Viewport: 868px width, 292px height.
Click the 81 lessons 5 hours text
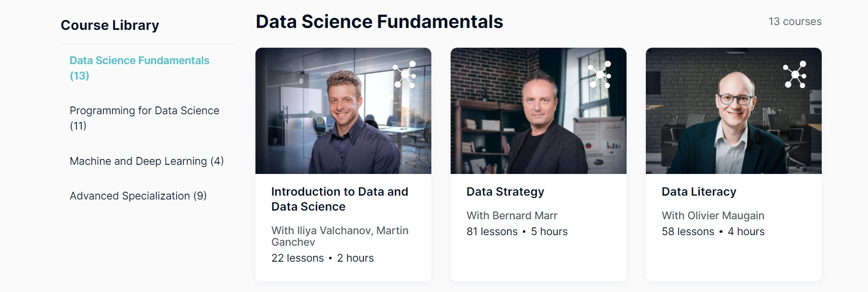(517, 232)
